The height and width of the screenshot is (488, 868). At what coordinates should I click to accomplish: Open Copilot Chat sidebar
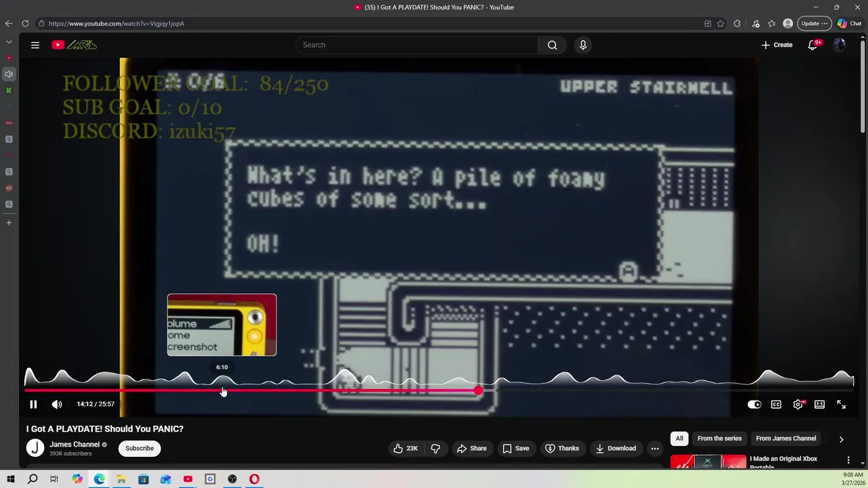pyautogui.click(x=849, y=24)
